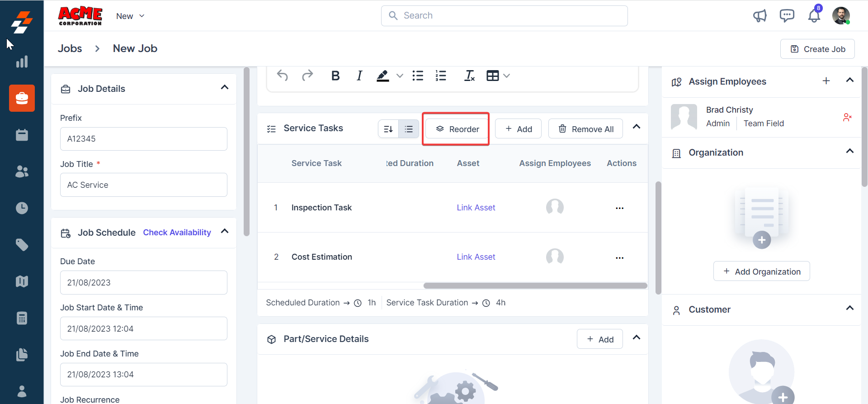Open the highlight color dropdown arrow
The height and width of the screenshot is (404, 868).
[x=400, y=76]
